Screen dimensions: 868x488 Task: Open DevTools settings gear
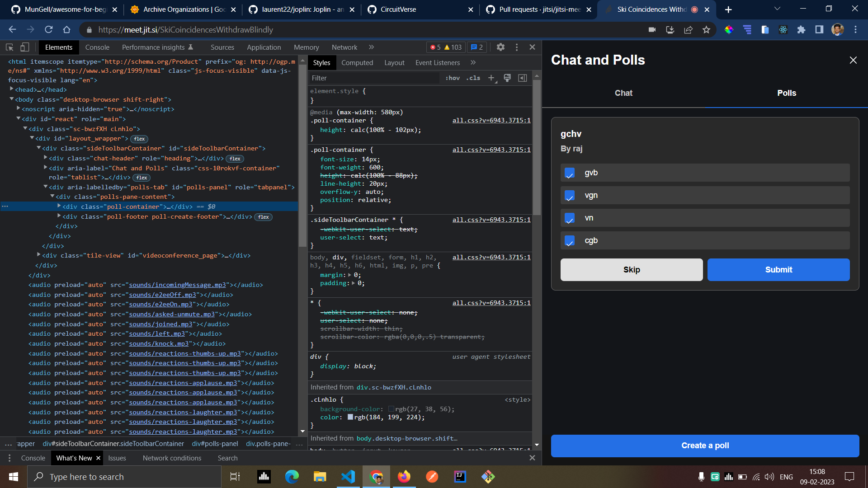point(500,47)
